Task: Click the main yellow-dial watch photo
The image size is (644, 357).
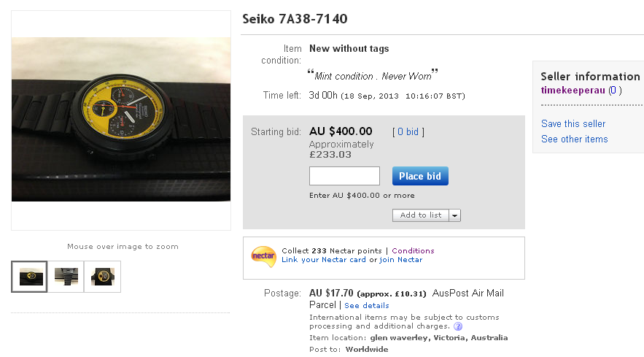Action: (x=121, y=120)
